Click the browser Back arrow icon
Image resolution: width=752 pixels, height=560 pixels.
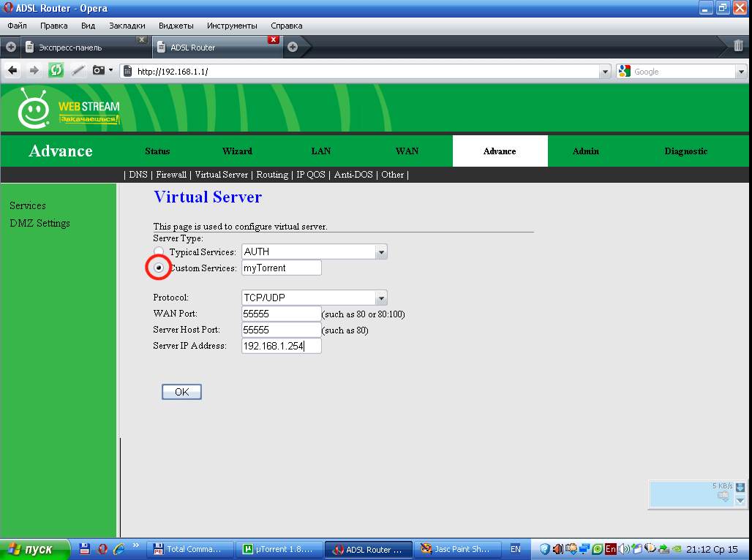[x=12, y=71]
